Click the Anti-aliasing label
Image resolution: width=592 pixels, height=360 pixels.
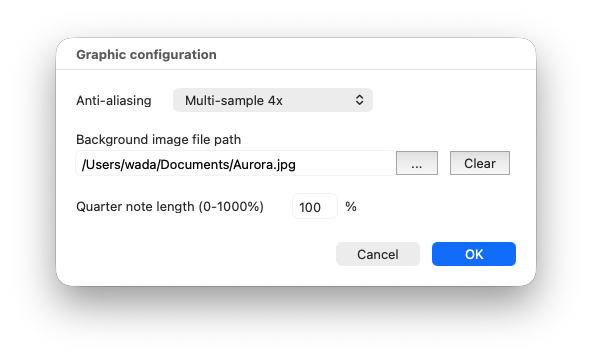click(x=114, y=100)
